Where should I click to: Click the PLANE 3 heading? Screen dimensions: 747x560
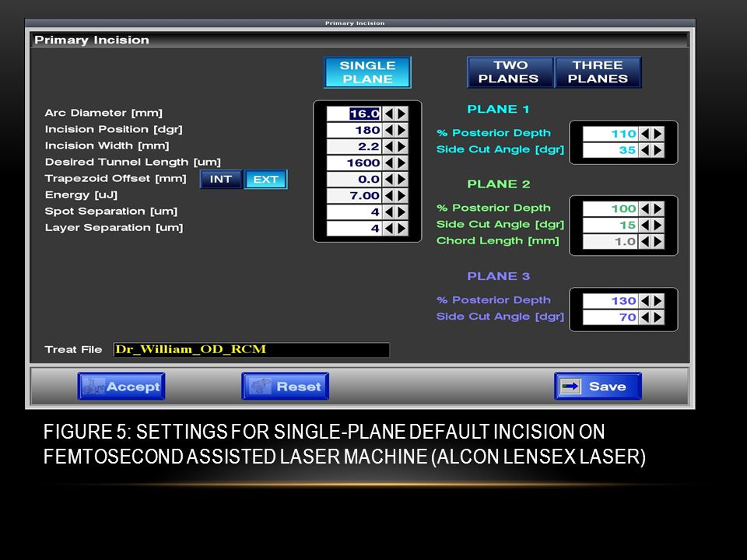[x=498, y=276]
